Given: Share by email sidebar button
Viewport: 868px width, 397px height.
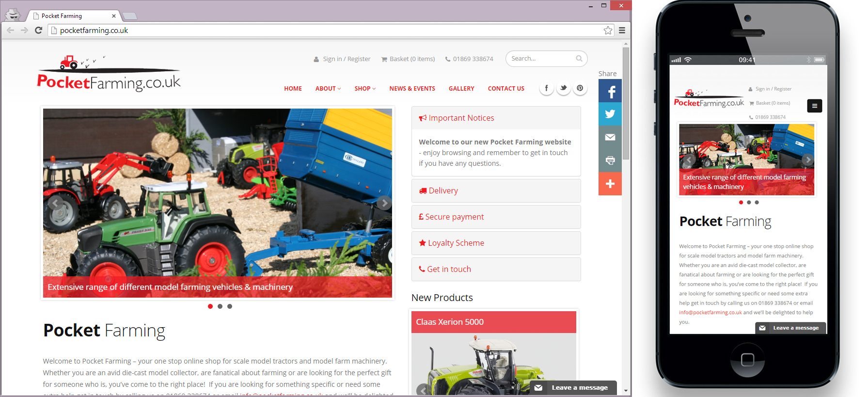Looking at the screenshot, I should 610,138.
